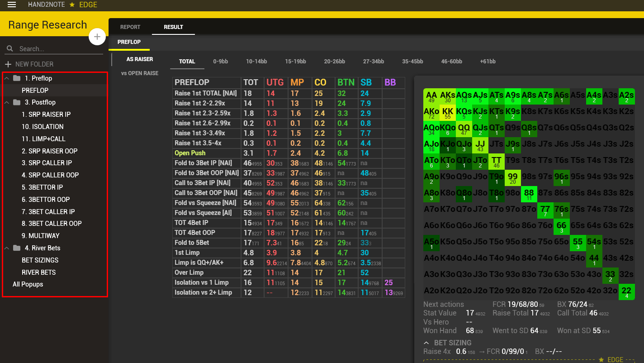Click the round plus add button
644x363 pixels.
97,37
